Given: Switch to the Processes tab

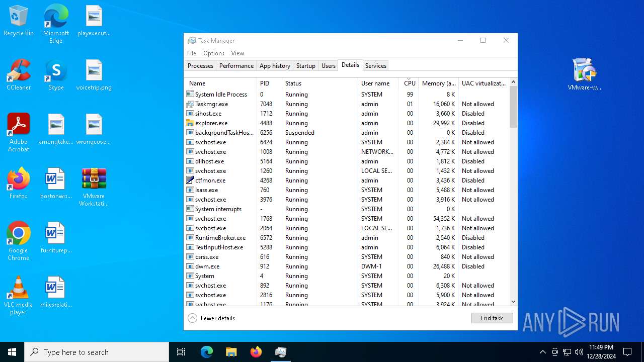Looking at the screenshot, I should (200, 66).
